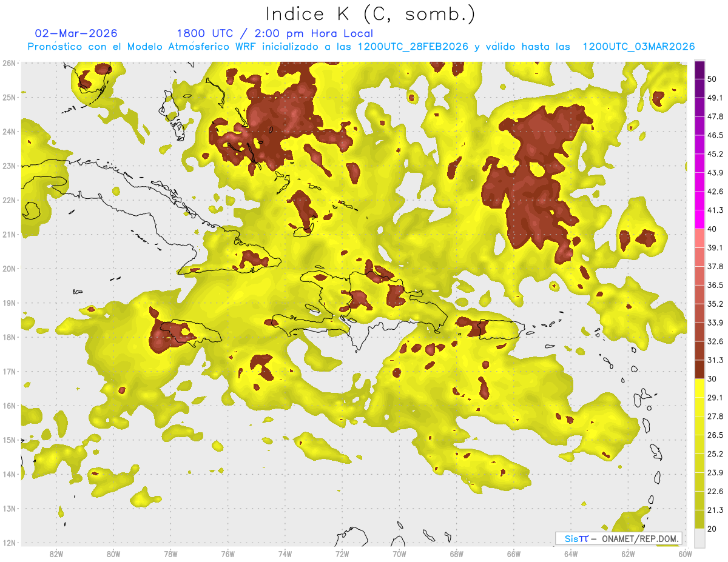This screenshot has height=562, width=728.
Task: Click the '22N' latitude axis label
Action: coord(9,200)
